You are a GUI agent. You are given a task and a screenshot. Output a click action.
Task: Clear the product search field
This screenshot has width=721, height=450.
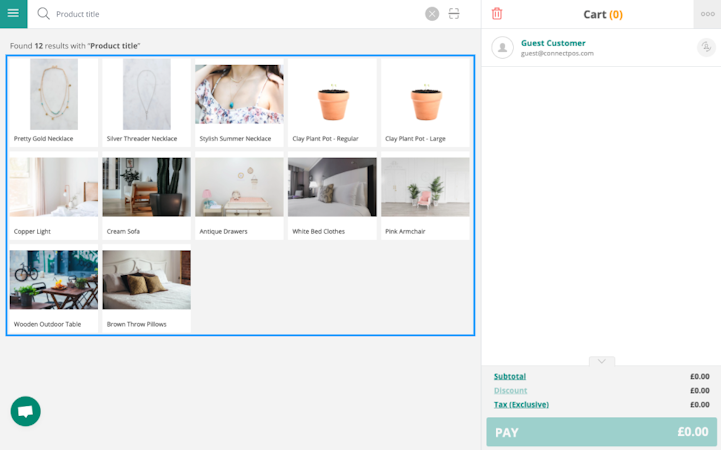click(x=432, y=14)
